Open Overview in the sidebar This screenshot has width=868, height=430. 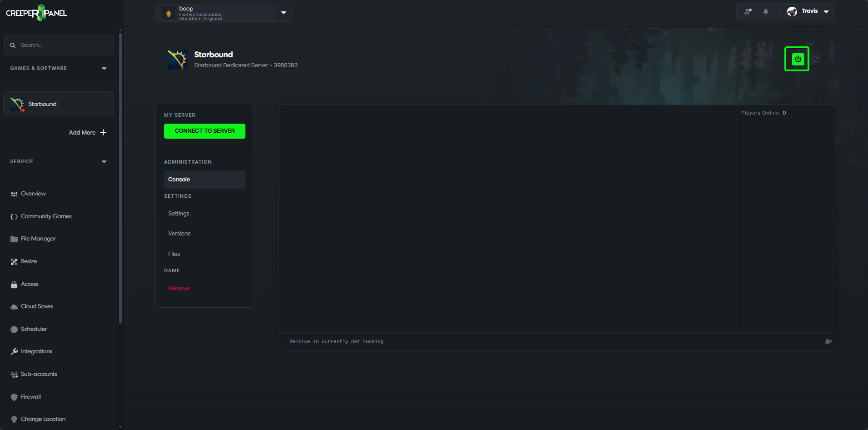[33, 194]
